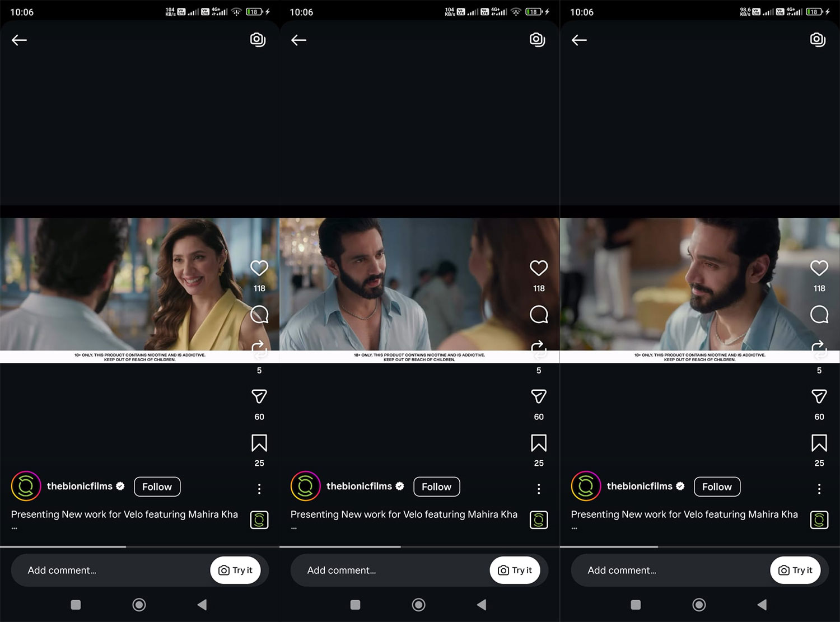Save the reel showing the man in side profile
Screen dimensions: 840x622
819,443
